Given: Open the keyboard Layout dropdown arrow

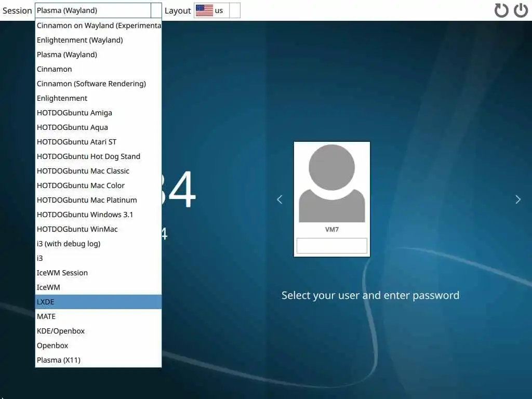Looking at the screenshot, I should pyautogui.click(x=235, y=10).
